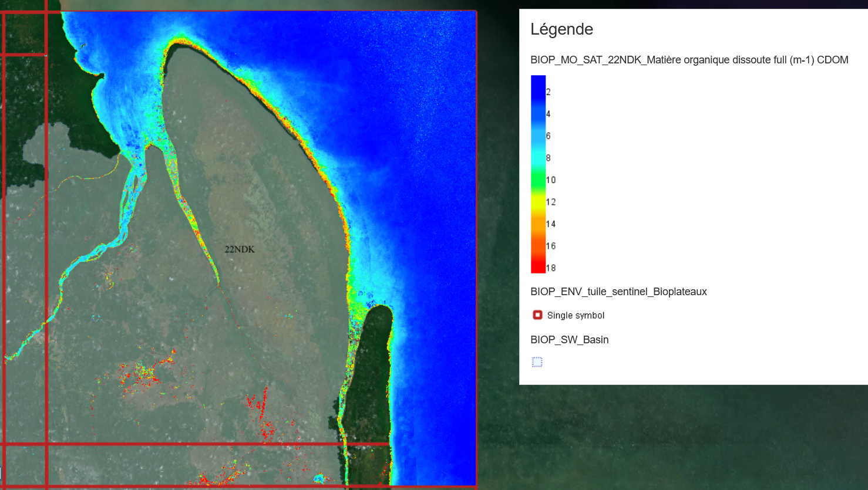Select the BIOP_SW_Basin layer name

point(569,340)
